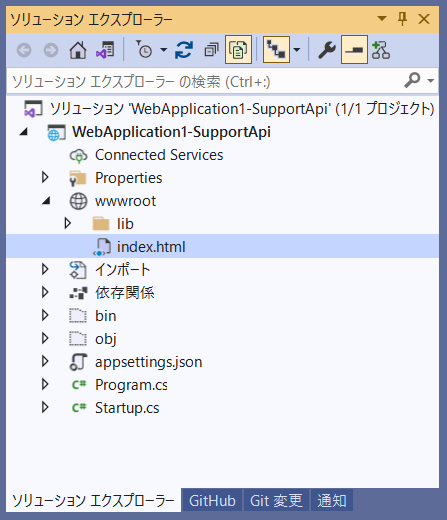Select Startup.cs in the tree
The image size is (447, 520).
tap(127, 408)
